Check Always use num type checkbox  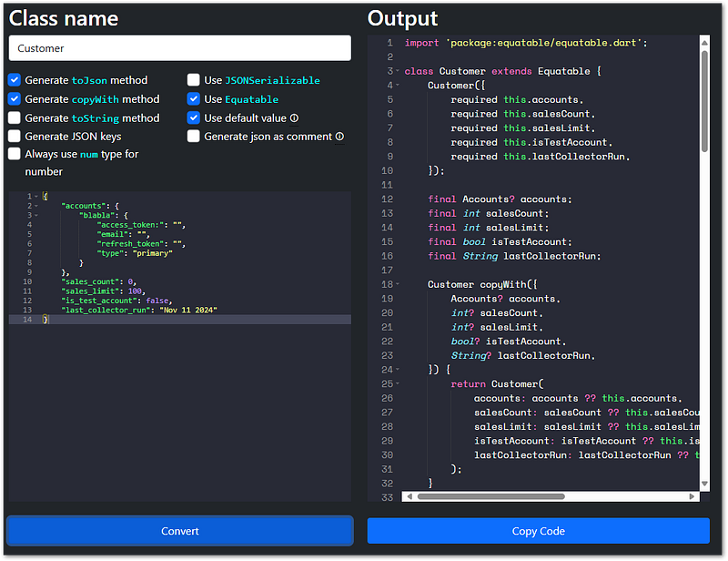click(x=15, y=154)
